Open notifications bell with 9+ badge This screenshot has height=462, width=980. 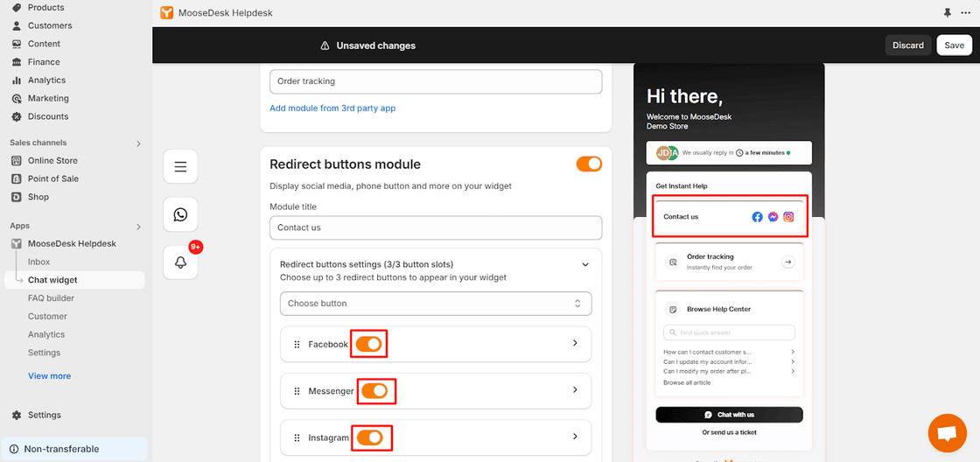(180, 262)
